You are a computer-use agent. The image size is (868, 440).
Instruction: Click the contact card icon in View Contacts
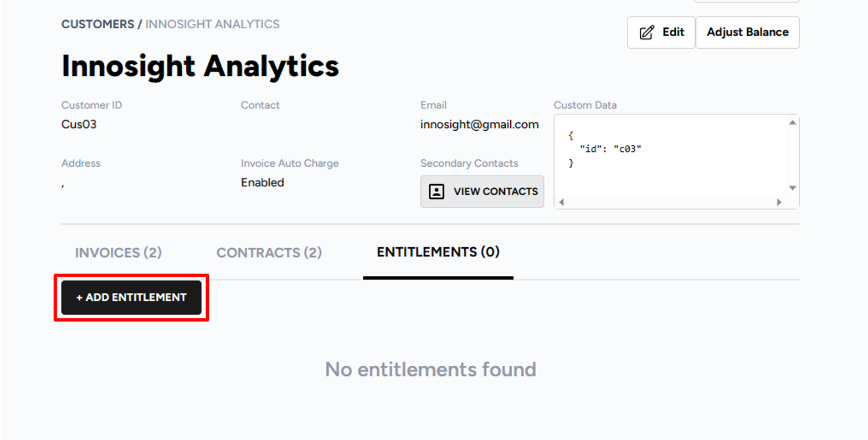436,192
